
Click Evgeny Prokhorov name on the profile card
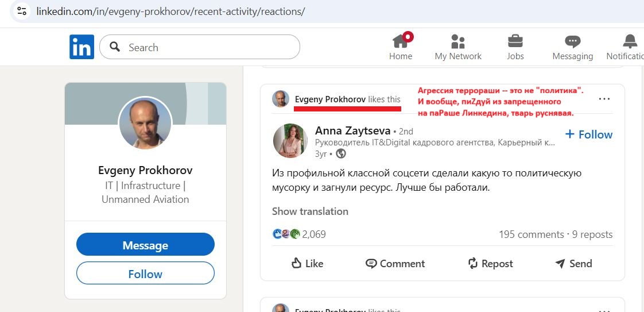point(145,170)
